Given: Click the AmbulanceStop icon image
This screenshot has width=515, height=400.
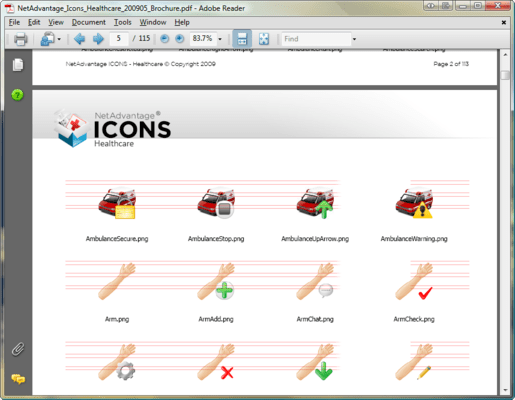Looking at the screenshot, I should (216, 202).
